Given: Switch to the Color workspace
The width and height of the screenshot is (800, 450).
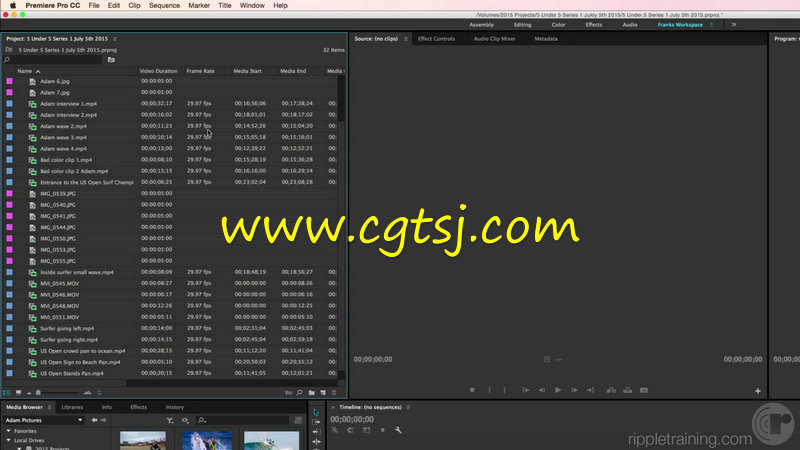Looking at the screenshot, I should coord(558,24).
